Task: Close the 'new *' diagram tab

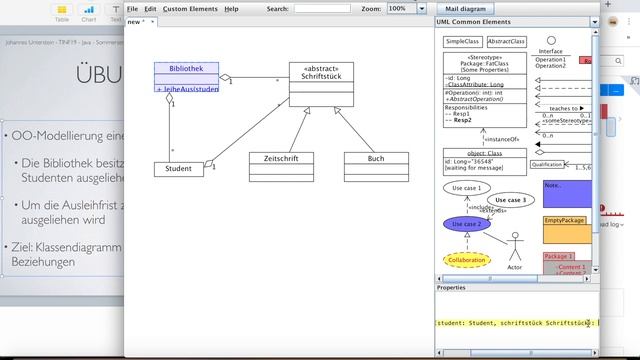Action: 153,22
